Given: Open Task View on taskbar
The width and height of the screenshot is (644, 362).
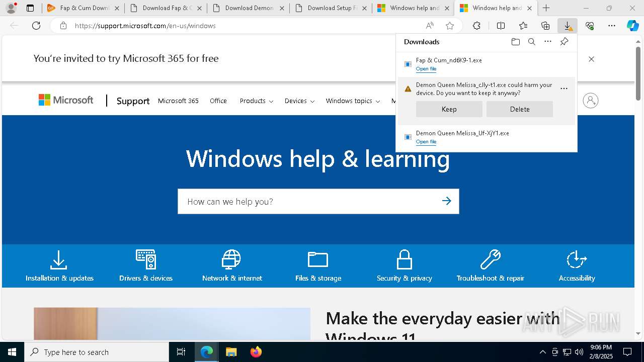Looking at the screenshot, I should (x=181, y=352).
